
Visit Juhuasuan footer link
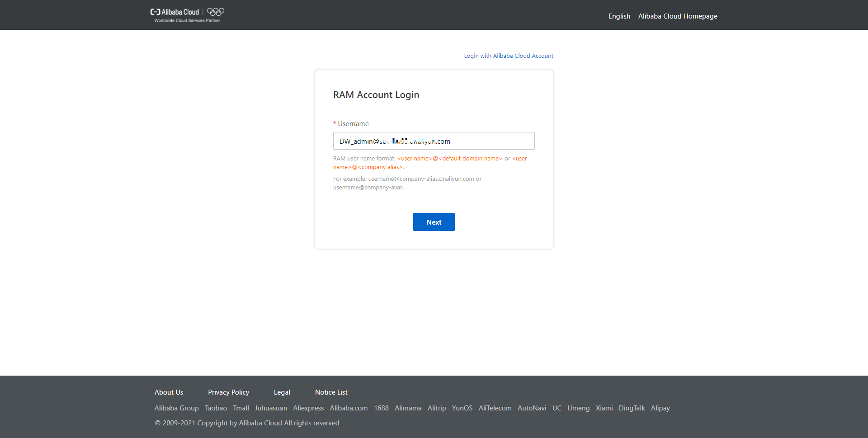271,408
